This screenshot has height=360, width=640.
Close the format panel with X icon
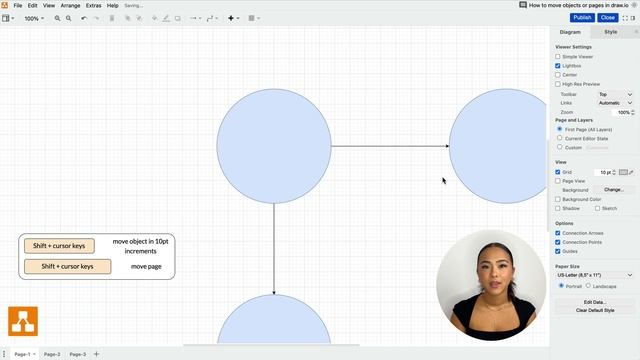pos(636,32)
